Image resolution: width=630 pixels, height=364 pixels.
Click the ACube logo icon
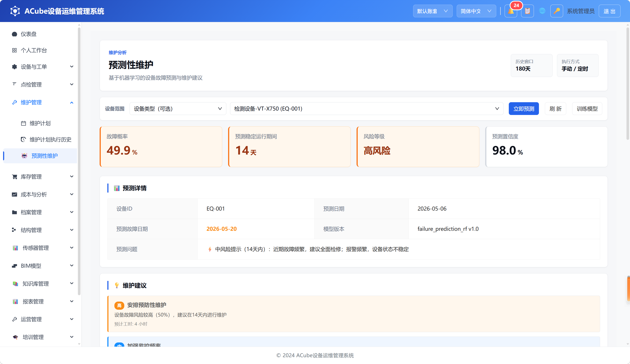[x=15, y=11]
